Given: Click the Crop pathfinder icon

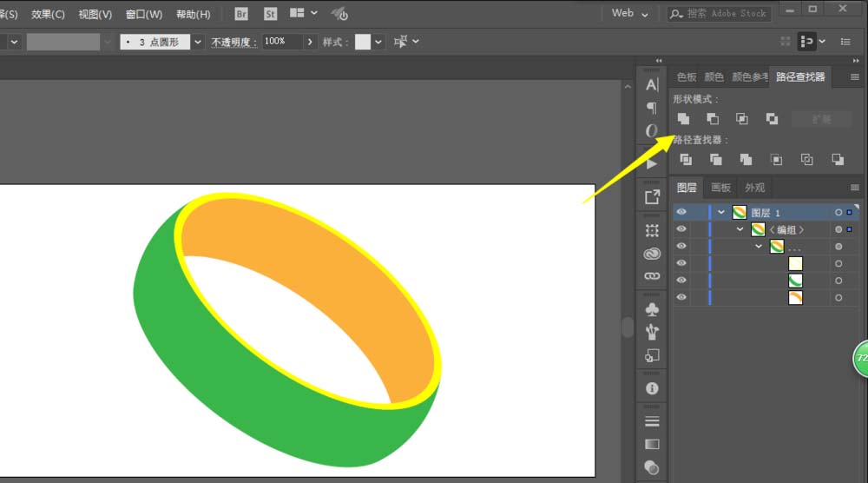Looking at the screenshot, I should pyautogui.click(x=777, y=160).
